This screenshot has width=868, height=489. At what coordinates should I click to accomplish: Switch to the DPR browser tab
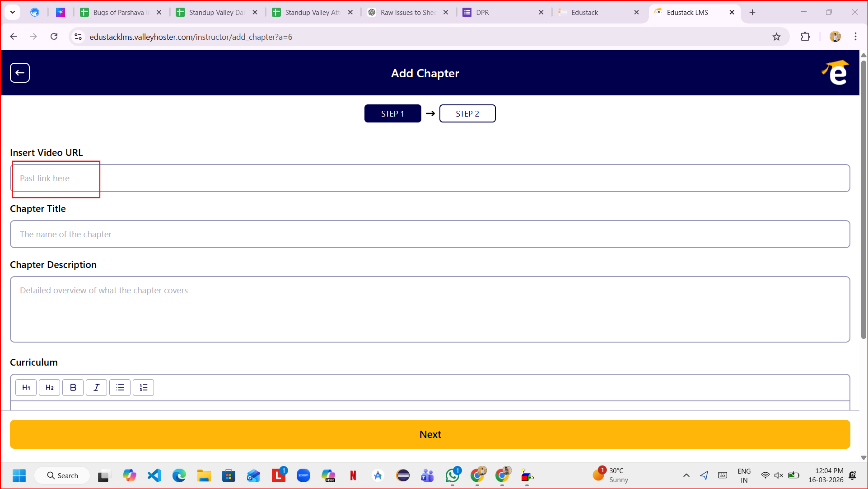point(497,12)
